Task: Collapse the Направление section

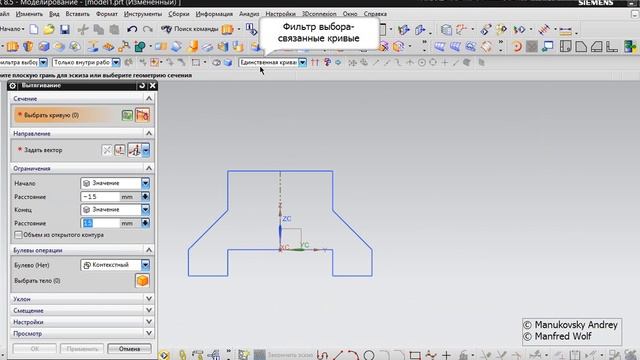Action: coord(149,133)
